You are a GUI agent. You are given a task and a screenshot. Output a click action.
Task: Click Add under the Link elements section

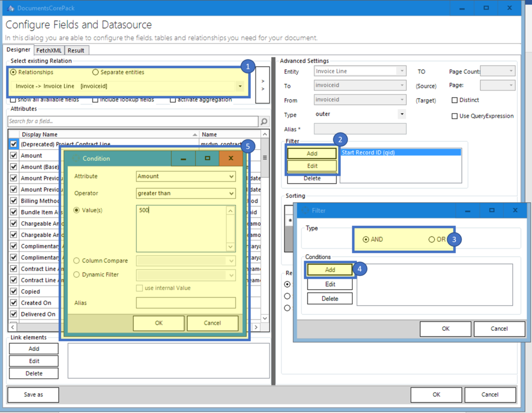33,349
